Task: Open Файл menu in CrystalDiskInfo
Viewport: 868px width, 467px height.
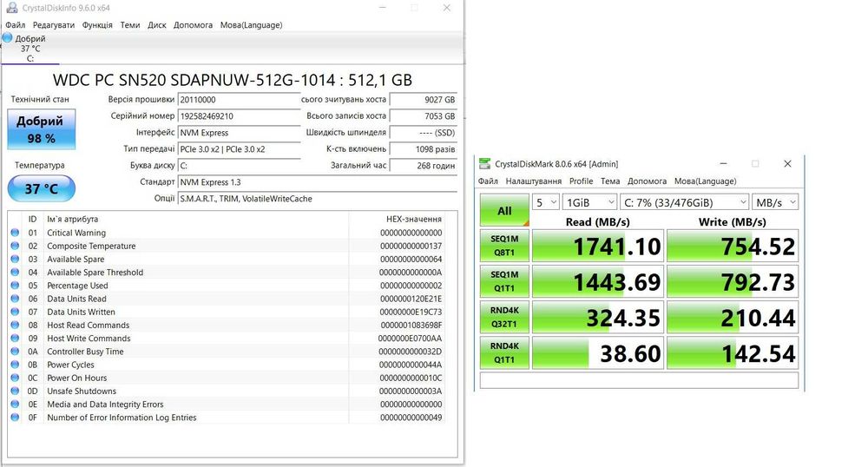Action: point(16,25)
